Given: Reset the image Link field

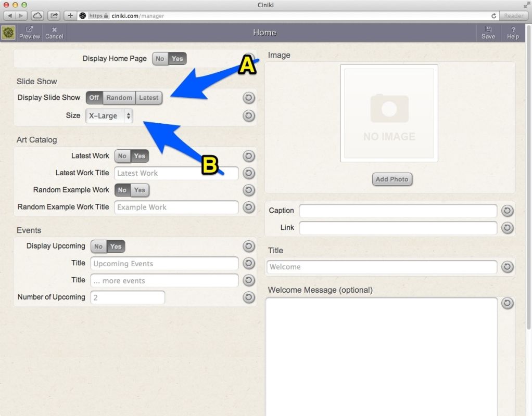Looking at the screenshot, I should pos(507,227).
